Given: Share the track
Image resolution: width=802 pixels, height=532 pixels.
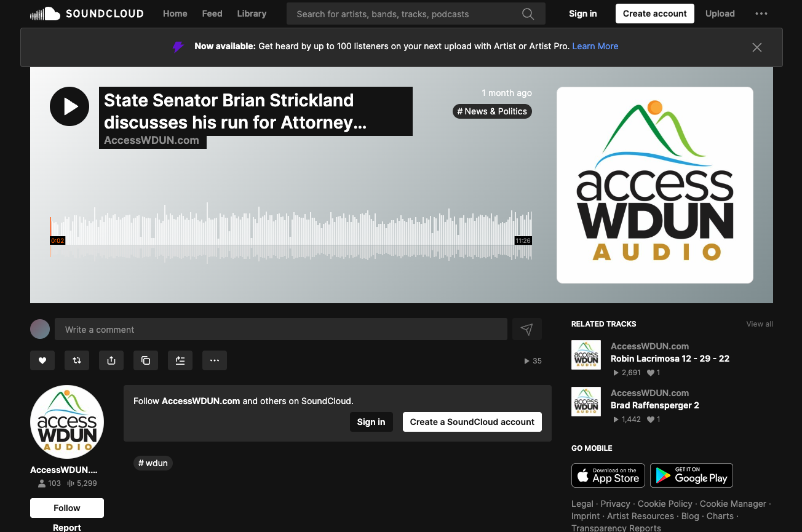Looking at the screenshot, I should [111, 360].
